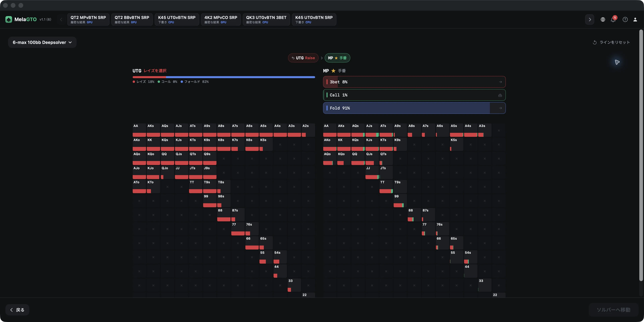The image size is (644, 322).
Task: Click the arrow icon on 3bet row
Action: (x=500, y=82)
